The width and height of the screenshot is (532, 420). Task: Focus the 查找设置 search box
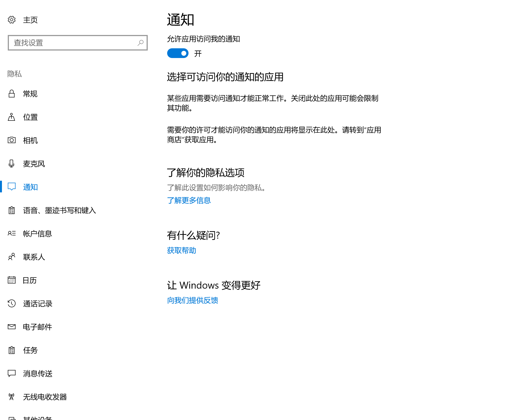click(x=78, y=43)
